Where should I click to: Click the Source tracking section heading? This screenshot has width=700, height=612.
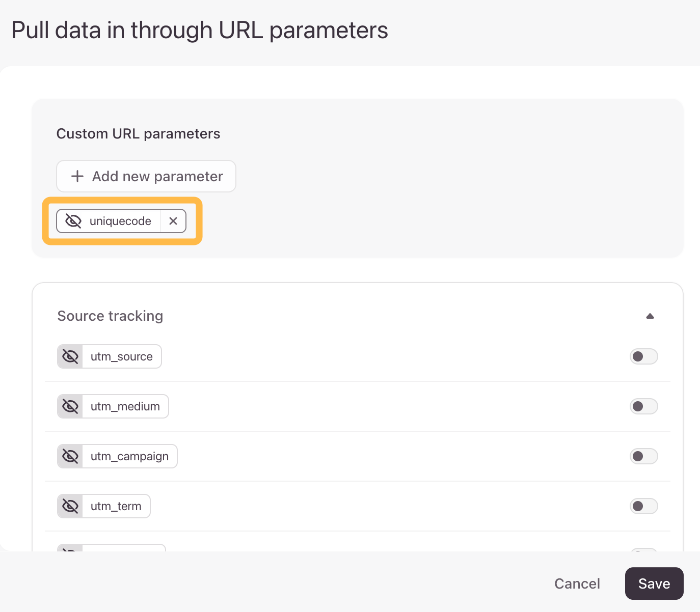pos(110,316)
